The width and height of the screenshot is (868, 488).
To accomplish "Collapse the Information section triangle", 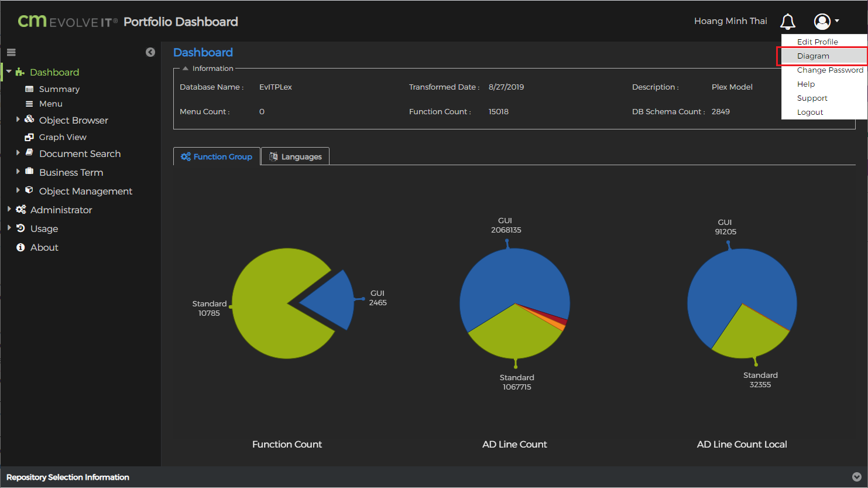I will point(186,69).
